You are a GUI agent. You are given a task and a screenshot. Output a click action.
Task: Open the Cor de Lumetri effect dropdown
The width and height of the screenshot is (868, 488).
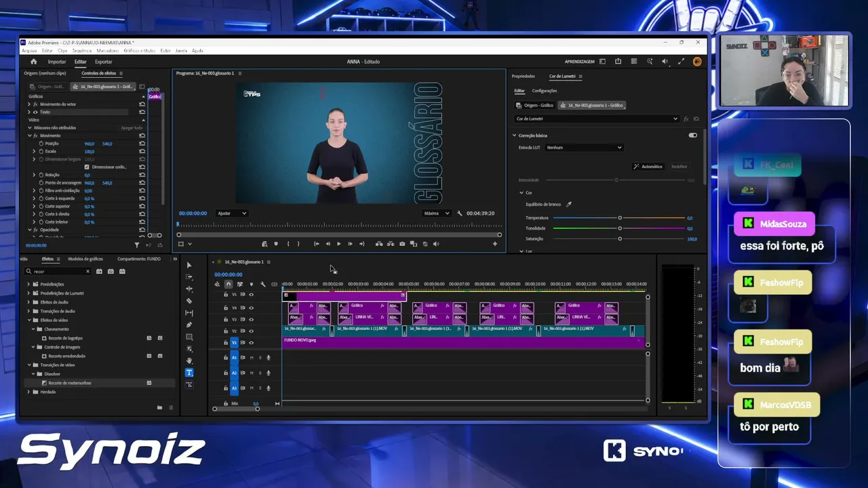597,119
